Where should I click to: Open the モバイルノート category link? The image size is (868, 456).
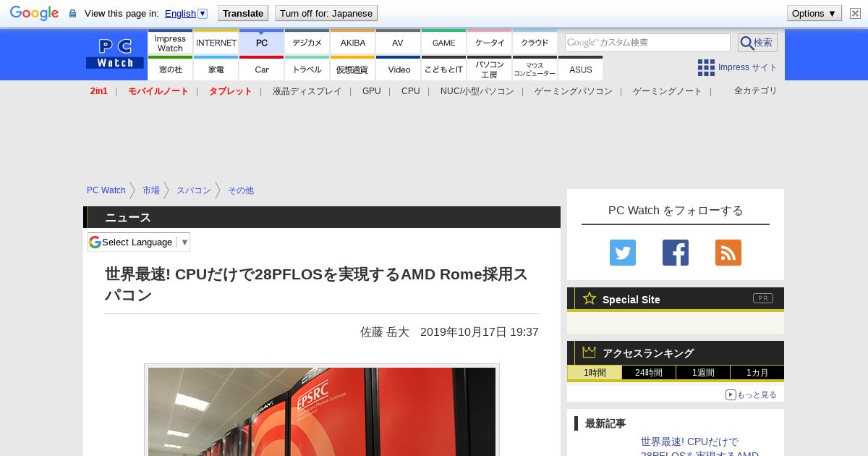click(158, 91)
